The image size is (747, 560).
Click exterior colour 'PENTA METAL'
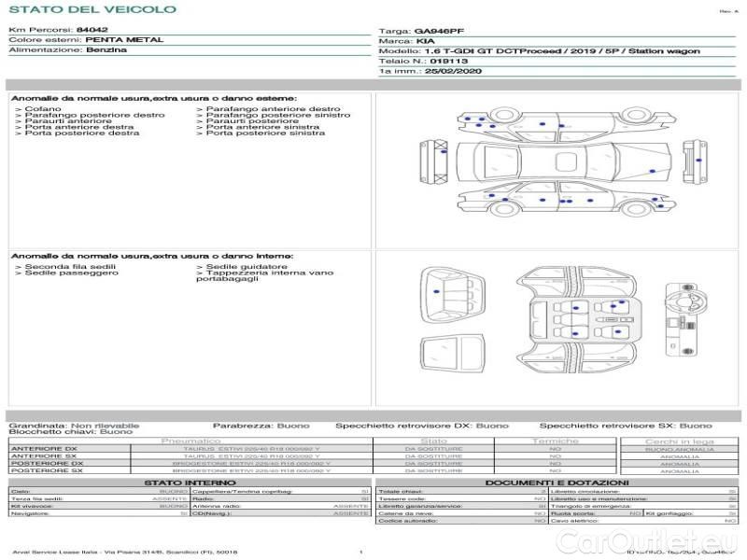pyautogui.click(x=124, y=40)
